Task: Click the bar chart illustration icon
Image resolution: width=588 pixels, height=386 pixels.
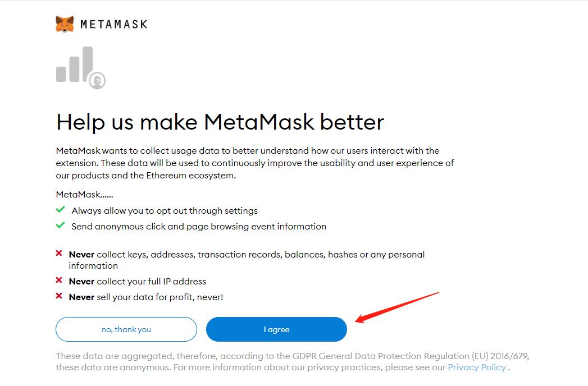Action: click(72, 65)
